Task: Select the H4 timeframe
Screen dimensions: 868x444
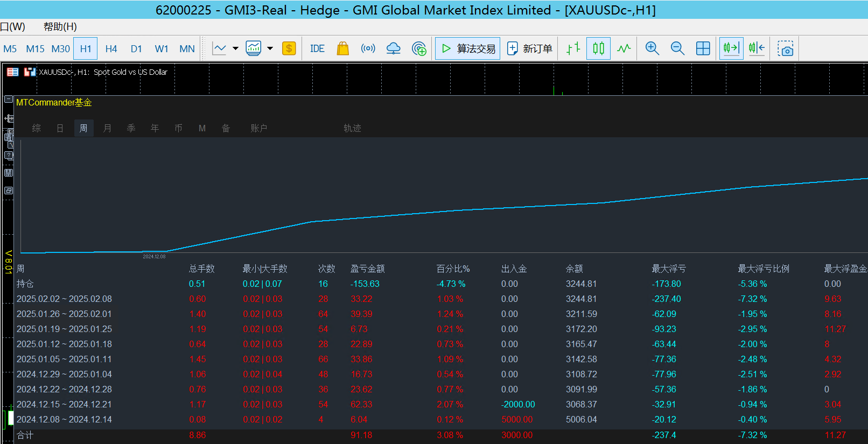Action: click(111, 49)
